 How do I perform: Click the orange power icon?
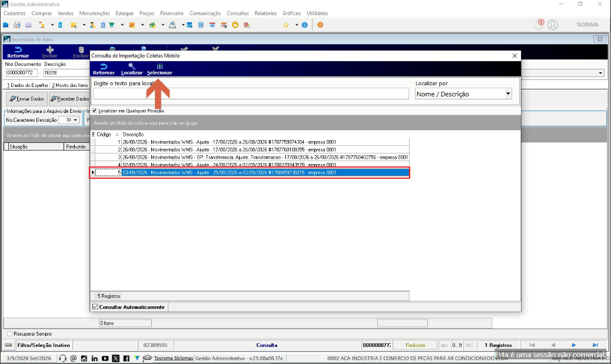click(320, 25)
